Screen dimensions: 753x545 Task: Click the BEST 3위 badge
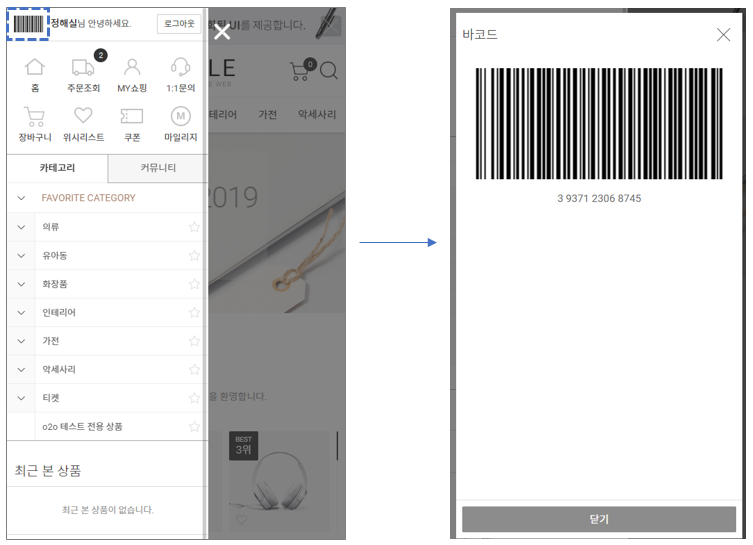pyautogui.click(x=243, y=446)
